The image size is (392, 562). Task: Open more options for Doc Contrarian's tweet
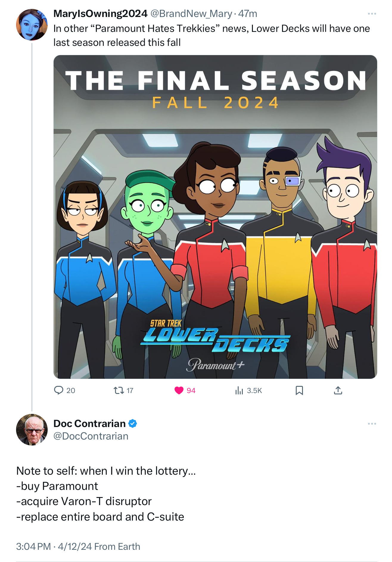(x=372, y=424)
